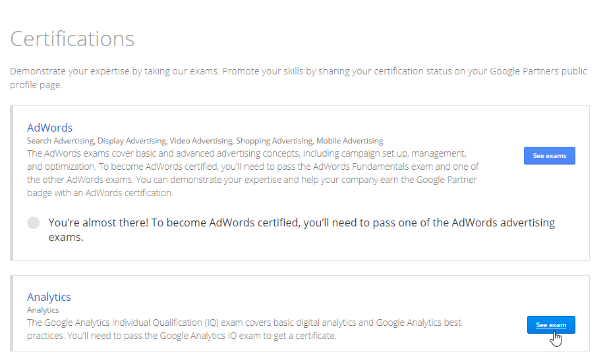Click the "Certifications" page heading
Viewport: 607px width, 364px height.
72,39
